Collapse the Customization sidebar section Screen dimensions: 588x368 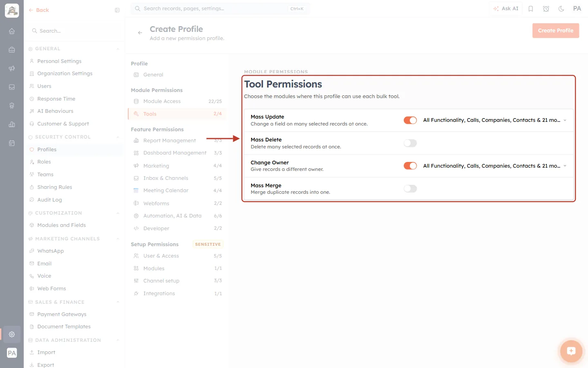[x=118, y=213]
